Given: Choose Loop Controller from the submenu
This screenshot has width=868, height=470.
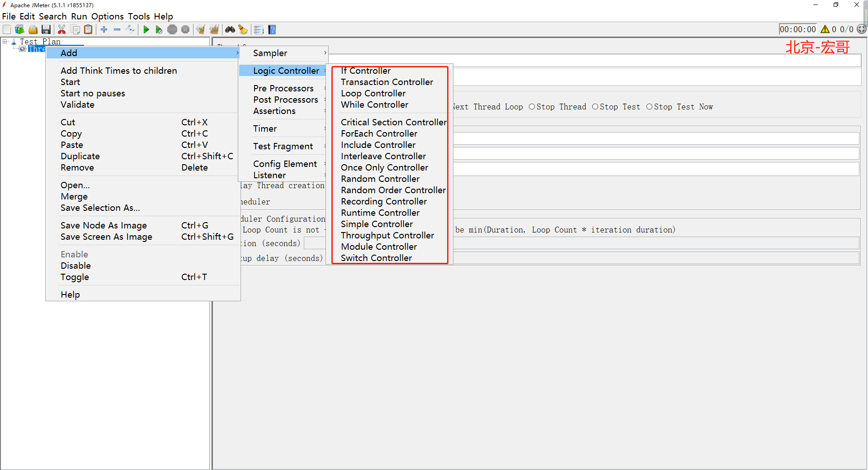Looking at the screenshot, I should click(373, 93).
